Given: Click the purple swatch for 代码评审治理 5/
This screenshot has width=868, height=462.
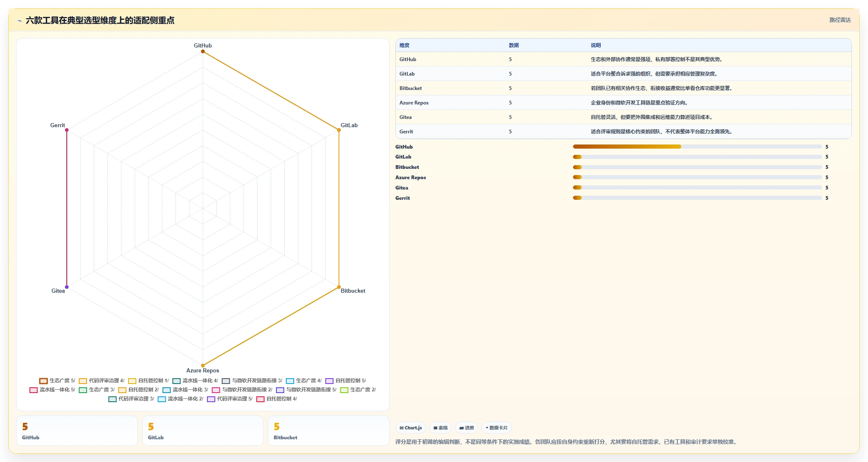Looking at the screenshot, I should point(211,399).
